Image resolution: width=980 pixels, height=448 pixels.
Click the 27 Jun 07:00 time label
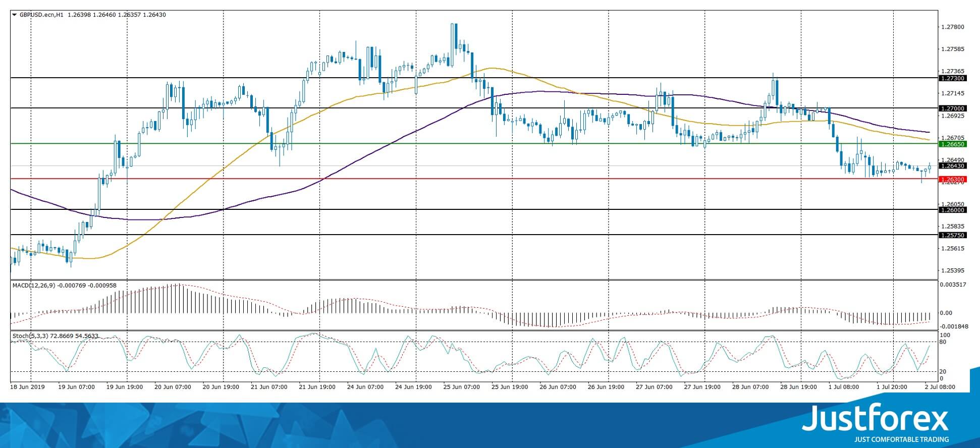pos(654,387)
